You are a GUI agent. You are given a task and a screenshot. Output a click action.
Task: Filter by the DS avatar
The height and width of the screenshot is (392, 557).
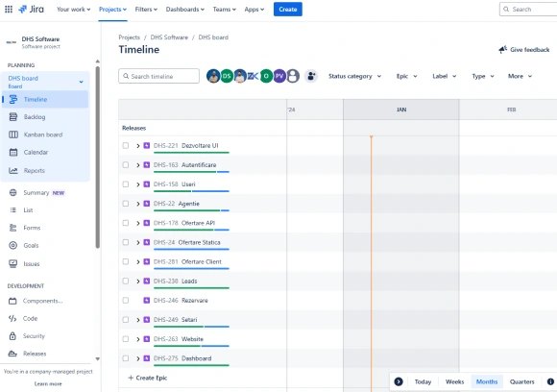coord(227,76)
